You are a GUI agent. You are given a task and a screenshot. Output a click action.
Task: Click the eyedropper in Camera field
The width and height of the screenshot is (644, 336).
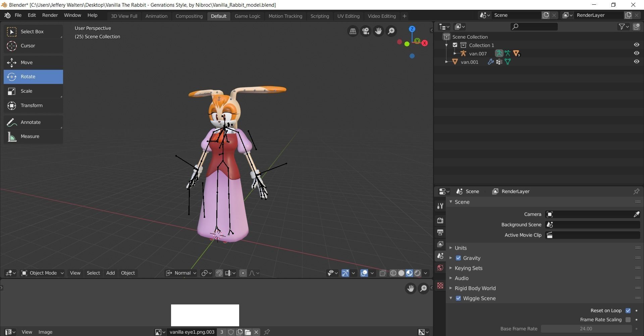[x=636, y=214]
